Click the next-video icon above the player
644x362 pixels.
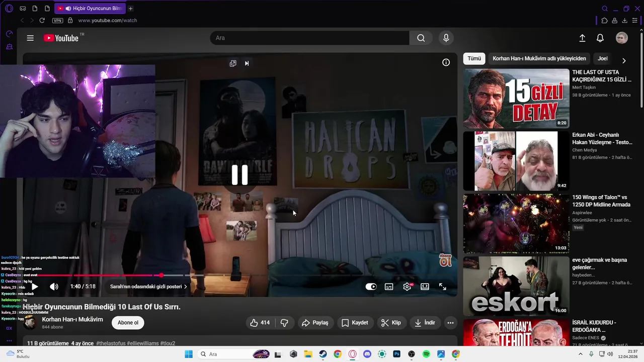click(247, 63)
